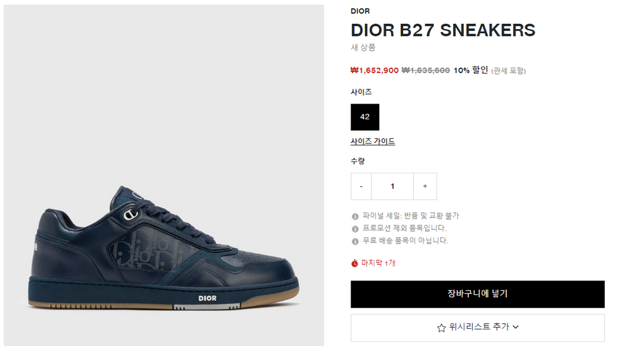
Task: Click the info icon next to 파이널 세일
Action: [x=355, y=216]
